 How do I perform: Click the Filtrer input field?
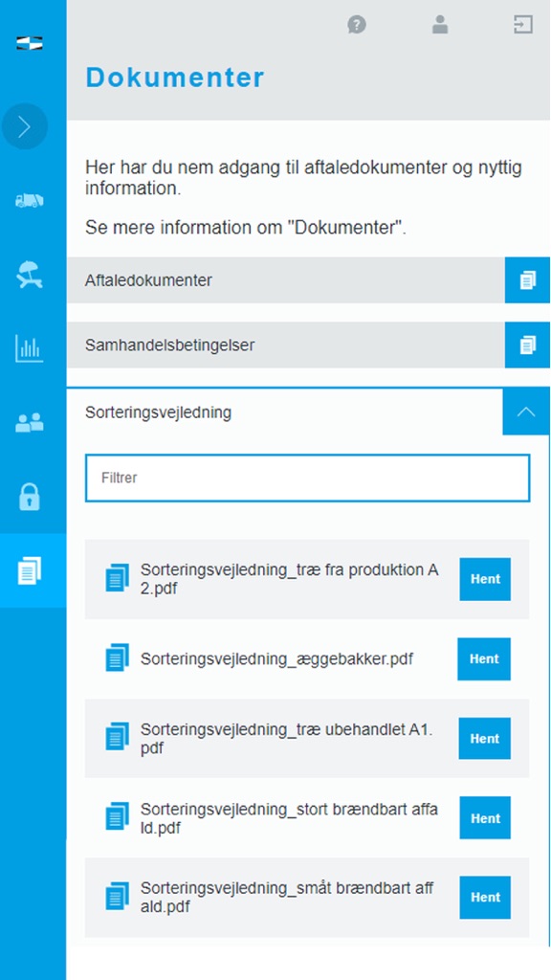pyautogui.click(x=307, y=479)
